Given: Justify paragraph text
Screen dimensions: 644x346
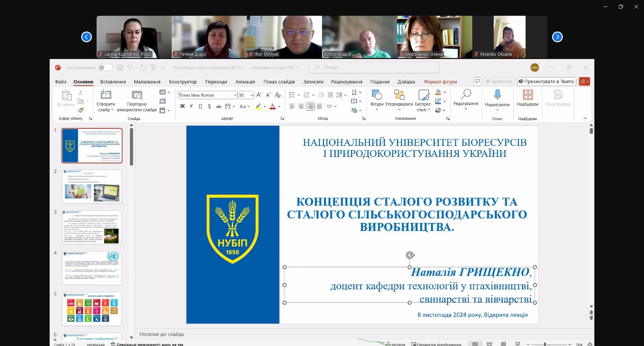Looking at the screenshot, I should click(x=319, y=106).
